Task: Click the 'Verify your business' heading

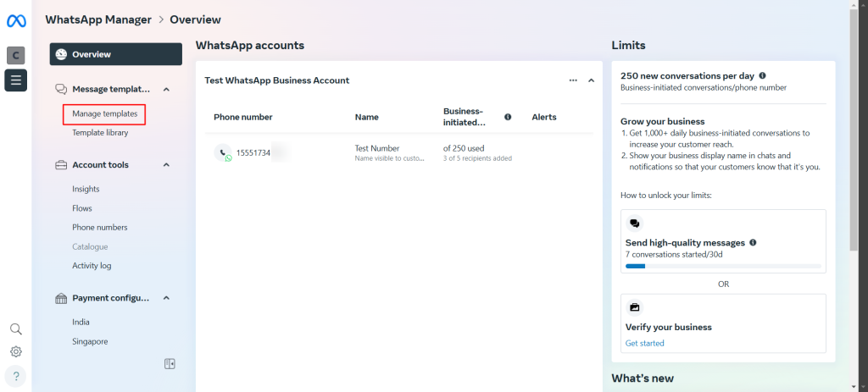Action: 669,328
